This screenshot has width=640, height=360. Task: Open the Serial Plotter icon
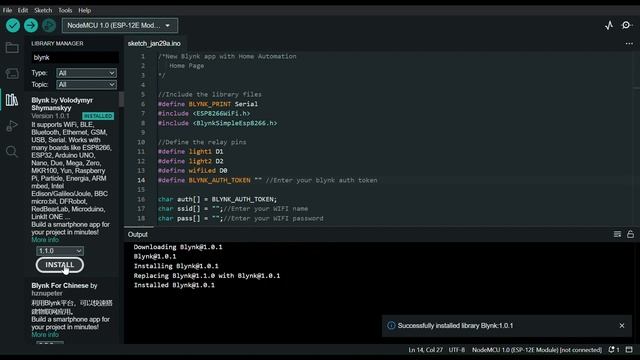click(x=609, y=25)
